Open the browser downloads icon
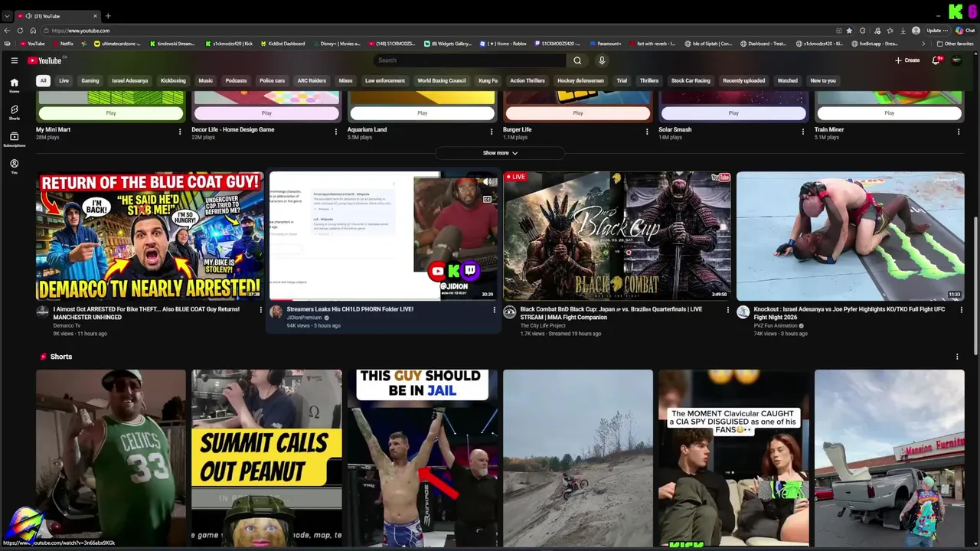This screenshot has width=980, height=551. coord(903,31)
